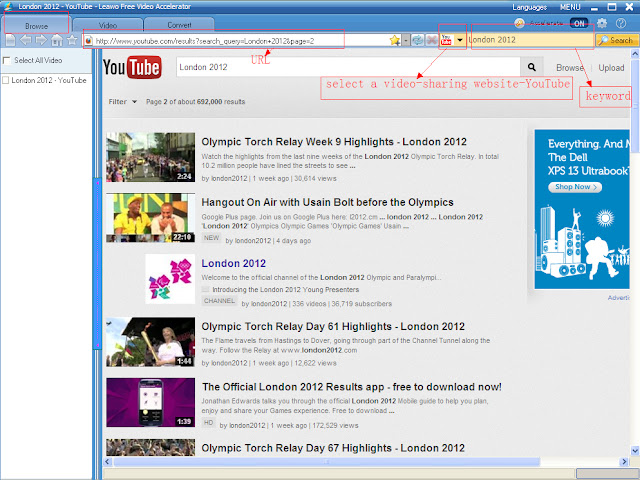Click the horizontal scrollbar thumb

[327, 462]
